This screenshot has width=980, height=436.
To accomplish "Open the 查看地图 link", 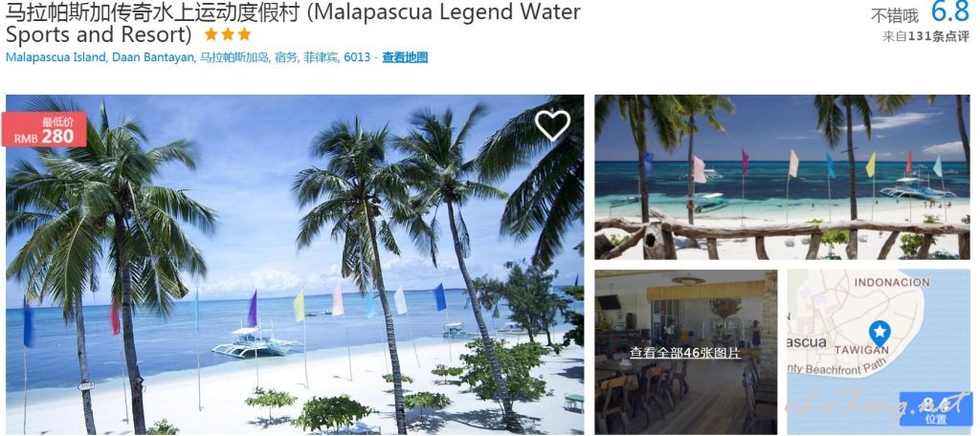I will point(405,57).
